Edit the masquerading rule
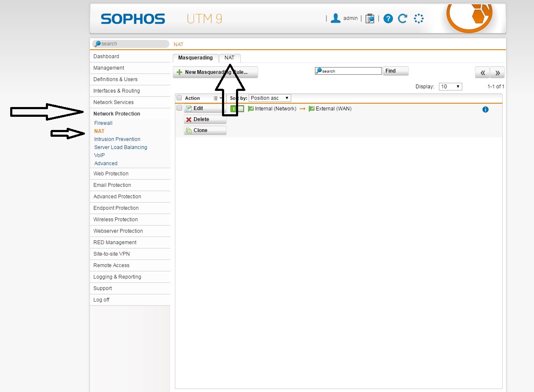This screenshot has width=534, height=392. click(205, 108)
